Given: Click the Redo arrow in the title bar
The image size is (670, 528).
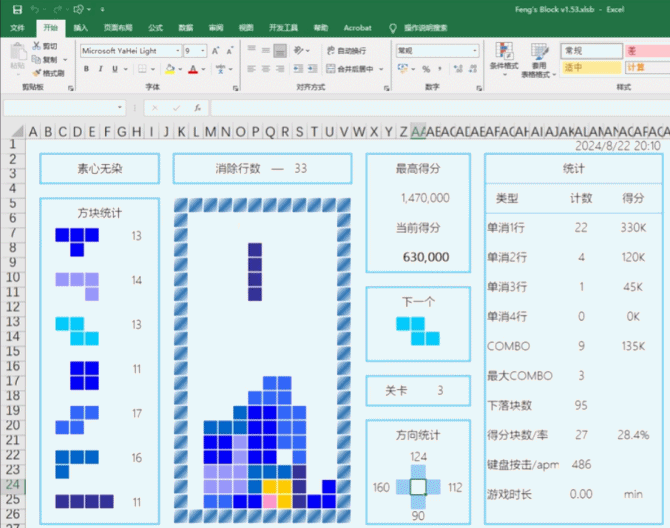Looking at the screenshot, I should [x=58, y=9].
